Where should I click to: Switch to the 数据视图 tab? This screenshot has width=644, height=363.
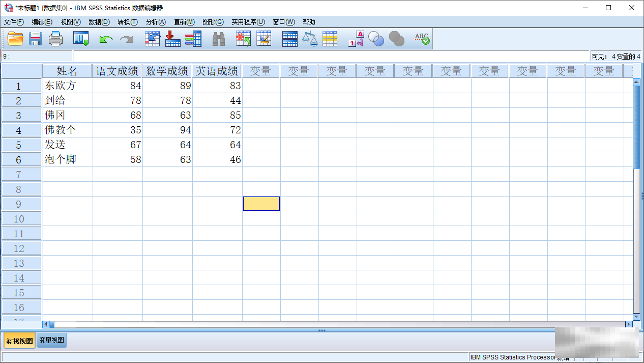[x=19, y=341]
